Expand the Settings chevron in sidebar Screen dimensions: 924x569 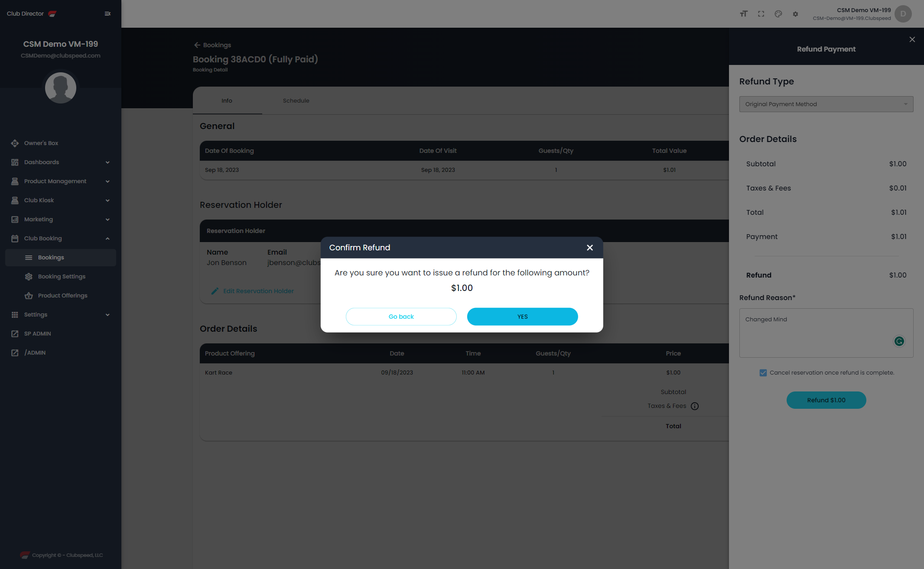pyautogui.click(x=107, y=315)
